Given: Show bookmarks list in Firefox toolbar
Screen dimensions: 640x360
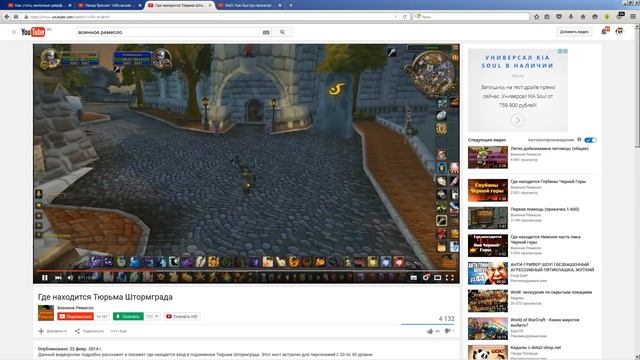Looking at the screenshot, I should click(x=547, y=17).
